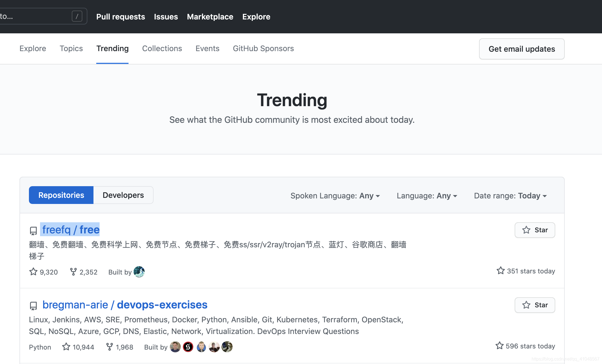Open third contributor avatar of devops-exercises

tap(201, 347)
